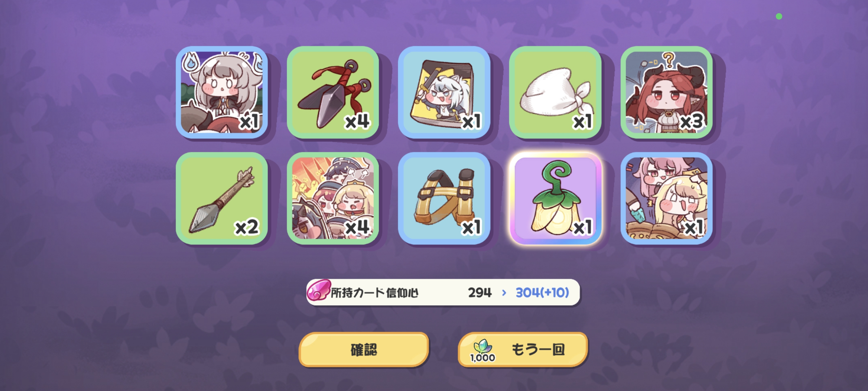Open the crowd of characters card

[x=333, y=198]
